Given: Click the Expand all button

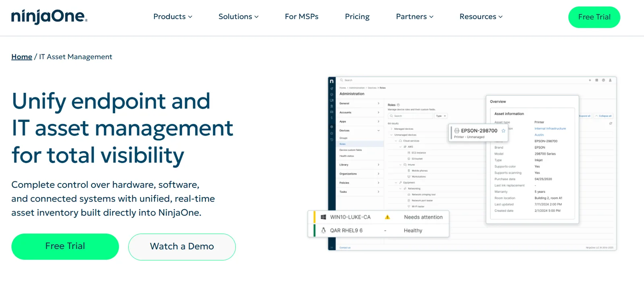Looking at the screenshot, I should pyautogui.click(x=585, y=116).
